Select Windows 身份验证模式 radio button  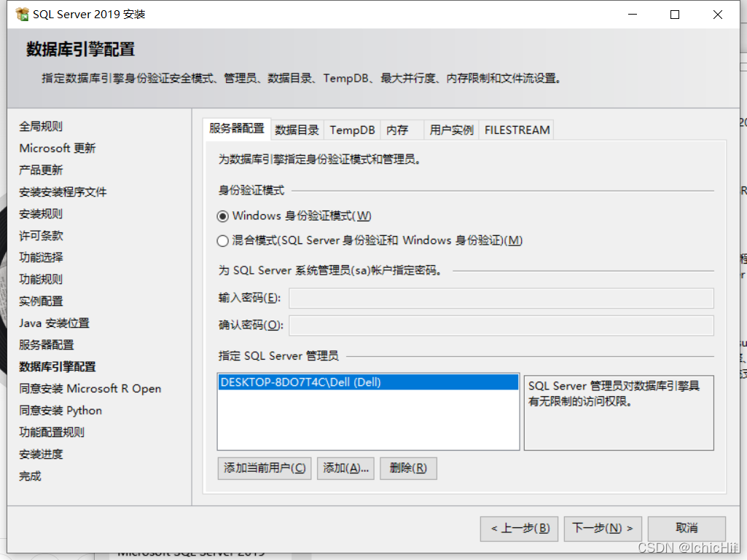(222, 216)
